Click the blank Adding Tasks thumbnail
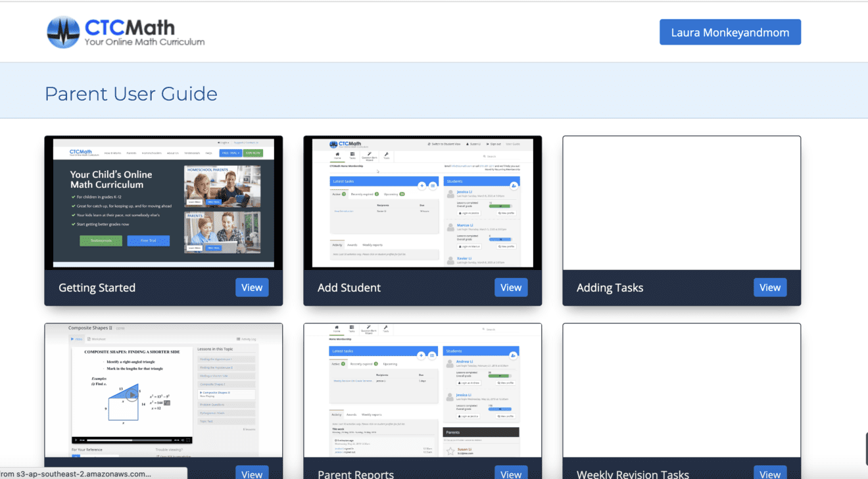 681,202
